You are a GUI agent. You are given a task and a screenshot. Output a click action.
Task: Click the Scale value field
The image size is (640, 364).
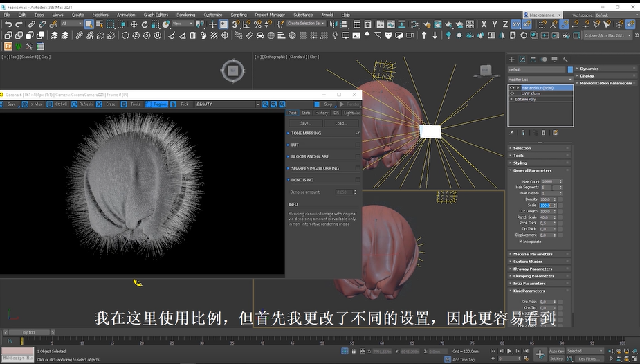(547, 206)
